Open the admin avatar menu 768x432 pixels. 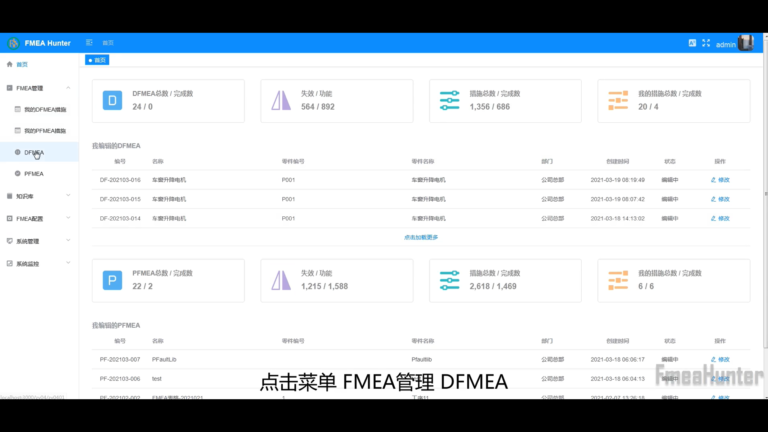coord(745,43)
